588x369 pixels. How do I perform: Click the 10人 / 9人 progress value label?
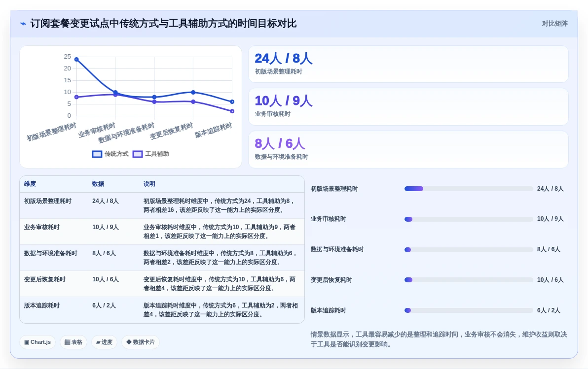coord(550,219)
